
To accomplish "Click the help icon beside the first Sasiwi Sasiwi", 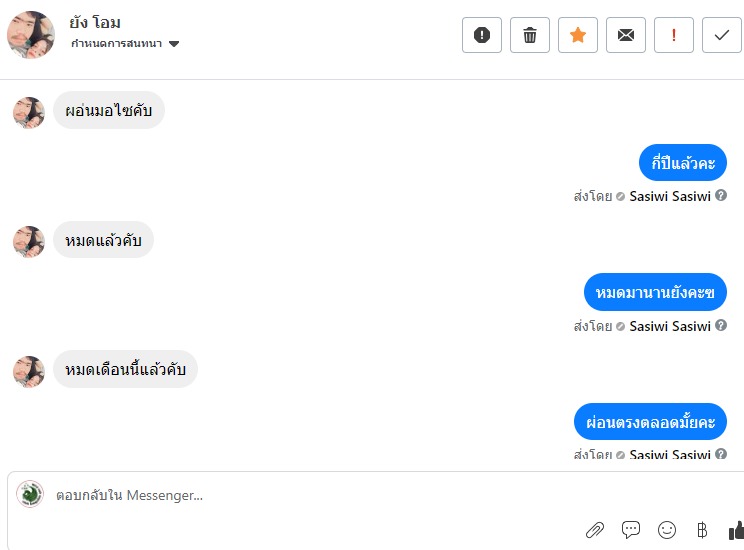I will [x=721, y=196].
